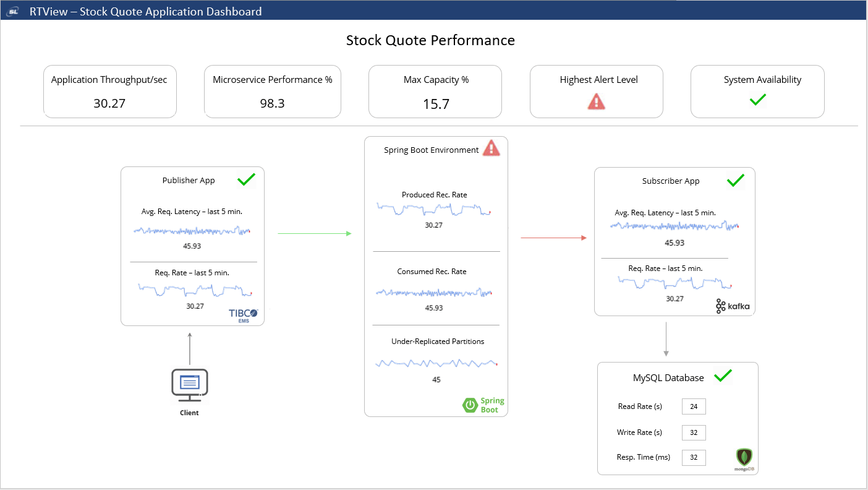Click the Write Rate value field

click(x=693, y=432)
